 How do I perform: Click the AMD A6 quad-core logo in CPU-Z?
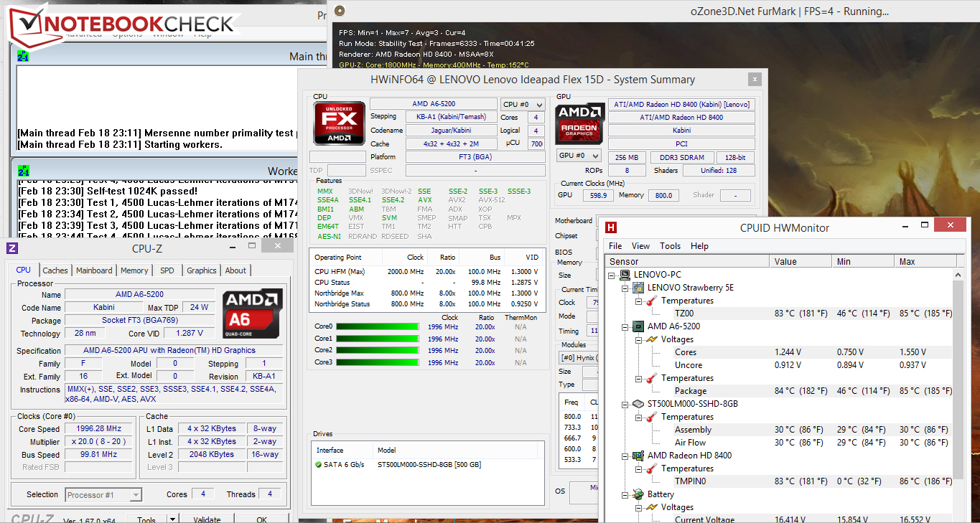[x=252, y=314]
